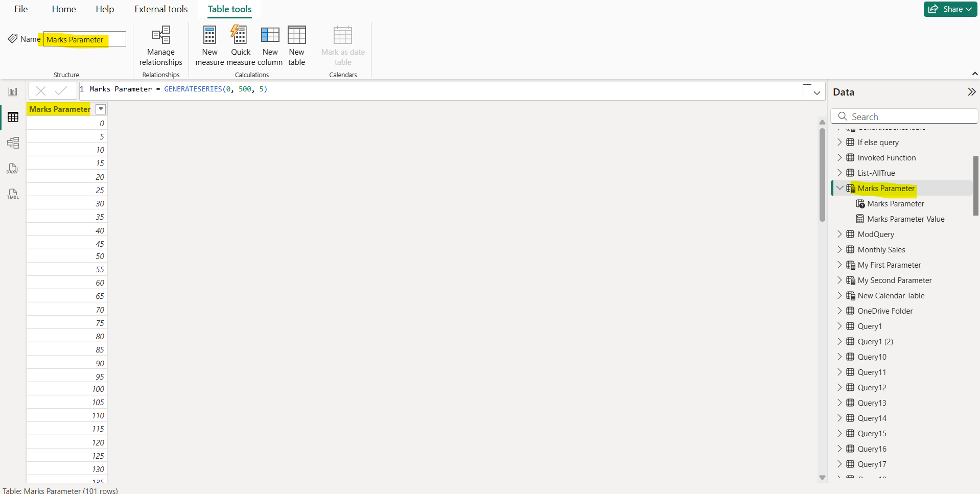Collapse the Data pane

tap(971, 92)
